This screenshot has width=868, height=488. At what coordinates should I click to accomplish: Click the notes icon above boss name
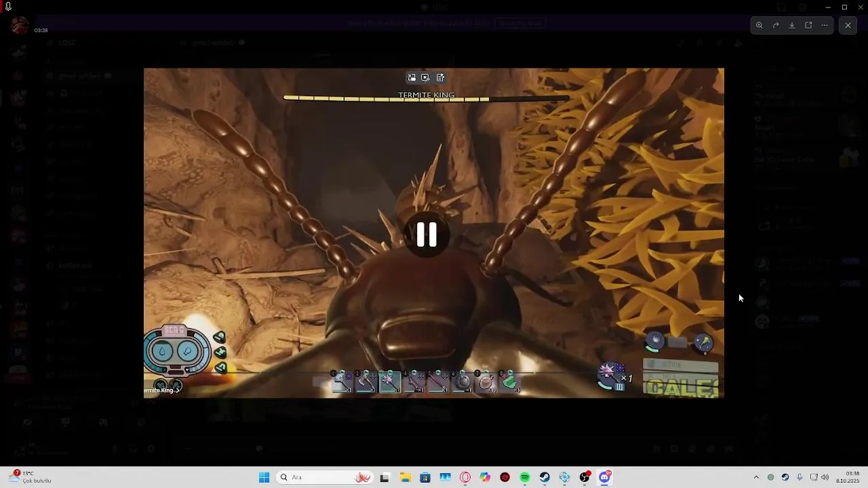440,78
